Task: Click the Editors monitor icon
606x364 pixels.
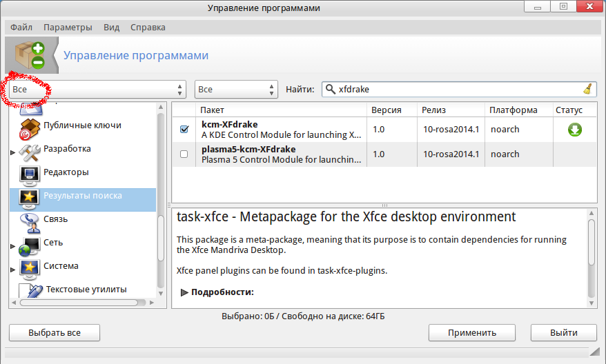Action: [30, 174]
